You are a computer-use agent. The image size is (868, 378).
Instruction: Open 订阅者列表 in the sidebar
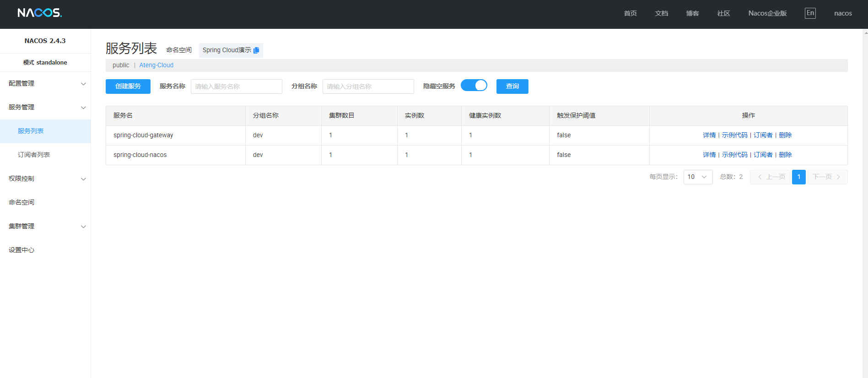pyautogui.click(x=34, y=155)
